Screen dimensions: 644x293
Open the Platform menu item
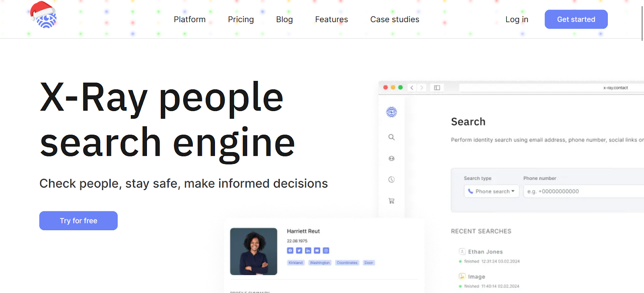pyautogui.click(x=190, y=19)
